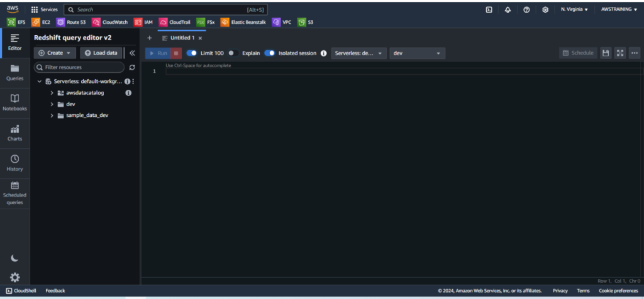Viewport: 644px width, 299px height.
Task: Turn off the Isolated session toggle
Action: point(270,53)
